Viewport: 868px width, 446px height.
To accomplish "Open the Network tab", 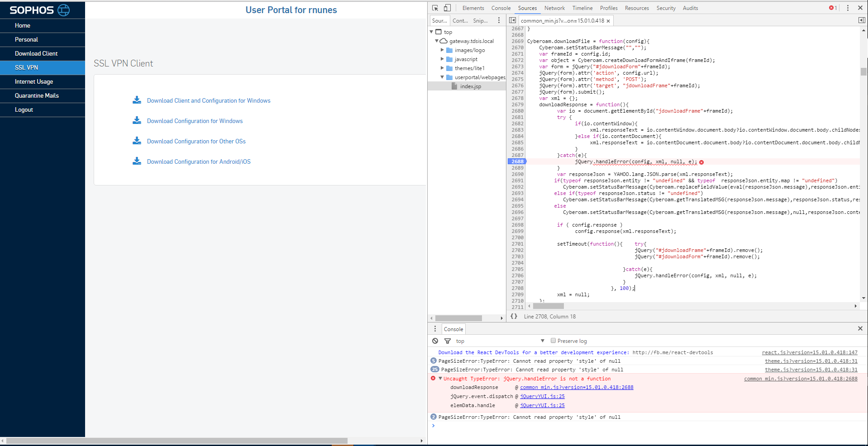I will coord(554,8).
